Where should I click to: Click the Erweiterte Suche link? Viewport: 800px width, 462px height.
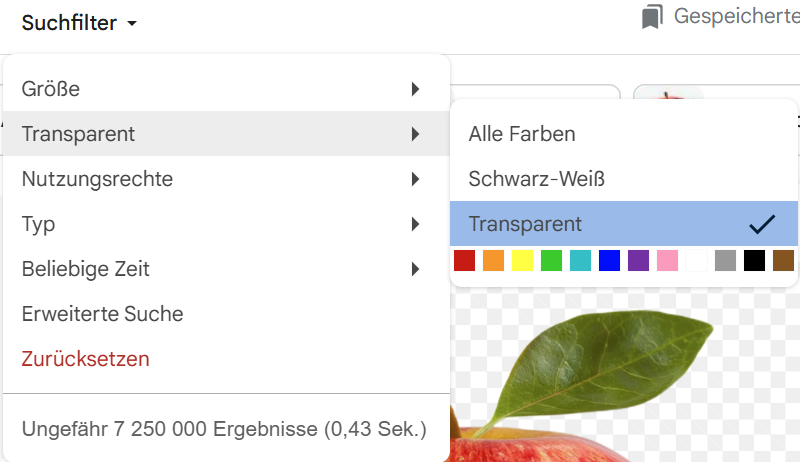tap(102, 314)
